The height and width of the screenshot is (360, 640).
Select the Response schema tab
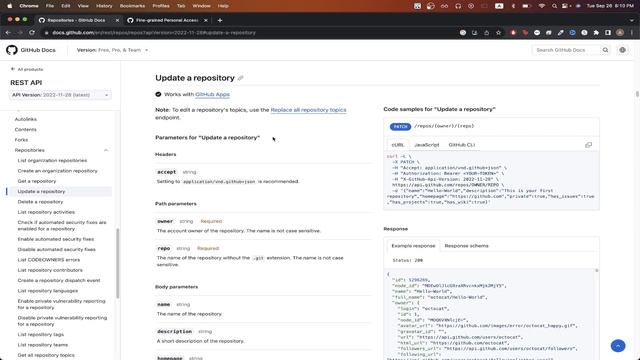click(x=466, y=246)
